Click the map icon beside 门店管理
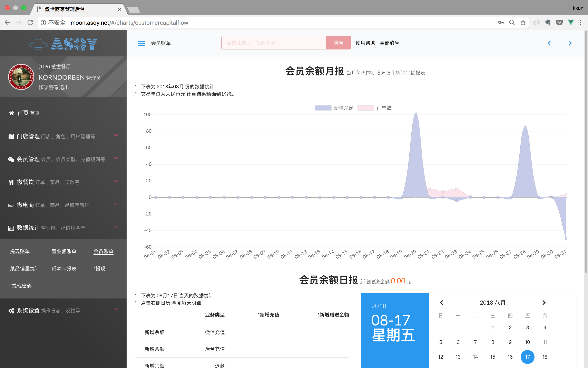Viewport: 588px width, 368px height. (x=11, y=137)
